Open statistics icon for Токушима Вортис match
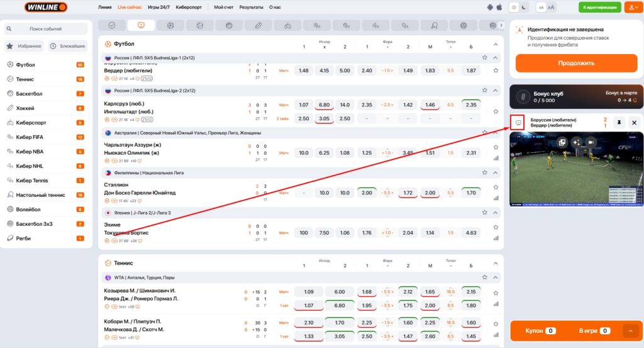 [496, 238]
